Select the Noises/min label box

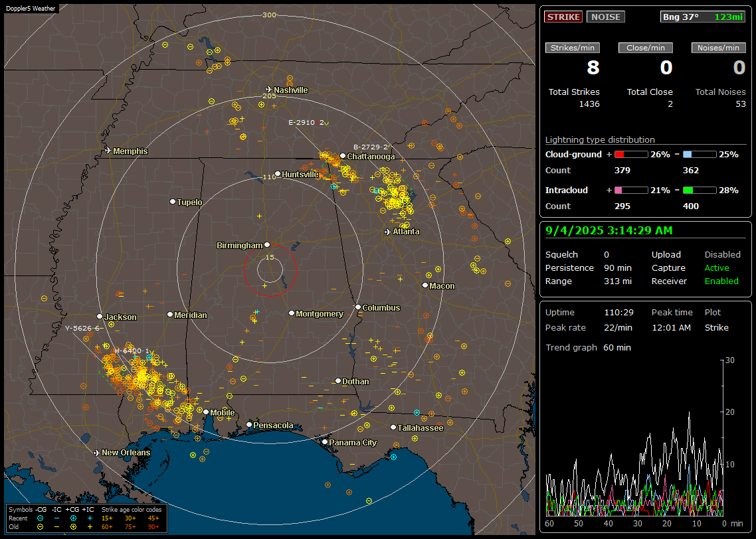(718, 48)
